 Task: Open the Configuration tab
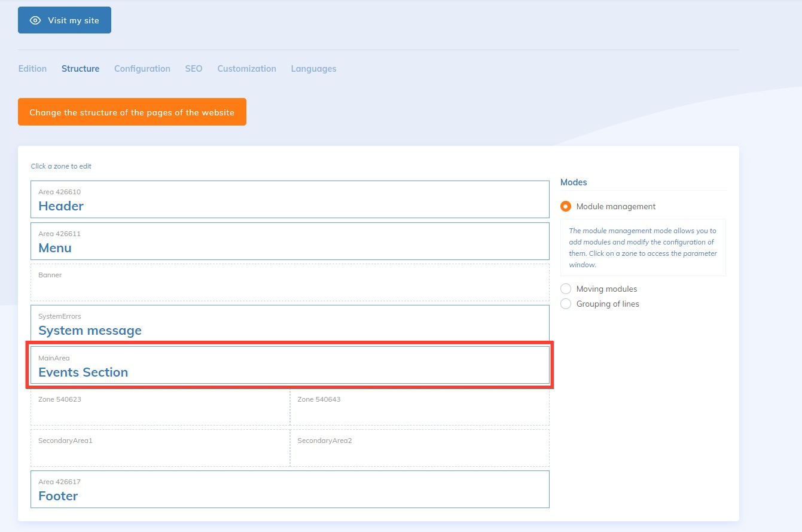[142, 69]
